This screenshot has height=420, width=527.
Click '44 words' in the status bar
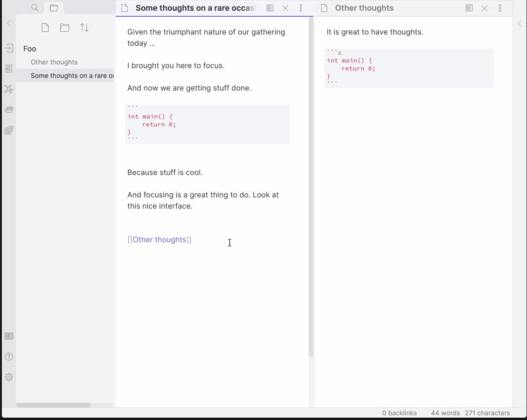point(445,413)
